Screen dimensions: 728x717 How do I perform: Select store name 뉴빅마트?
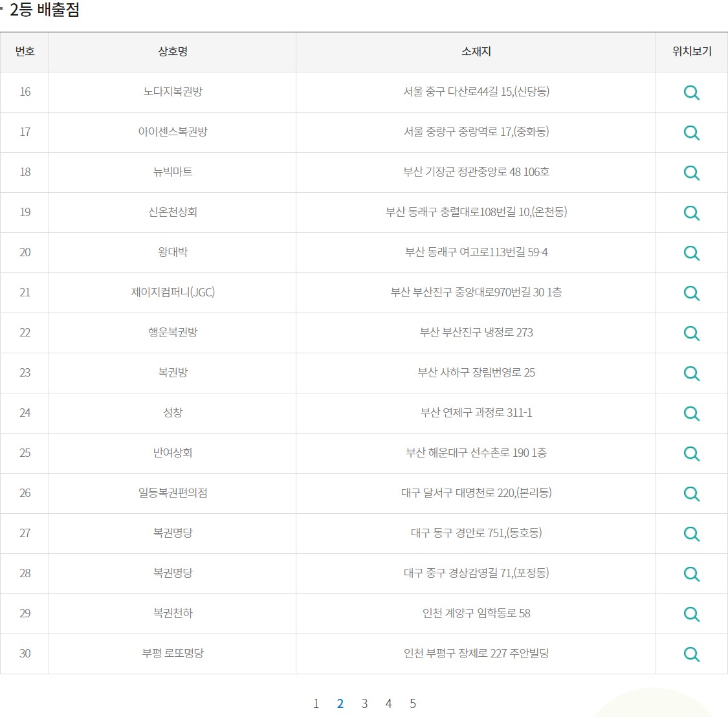pos(173,172)
